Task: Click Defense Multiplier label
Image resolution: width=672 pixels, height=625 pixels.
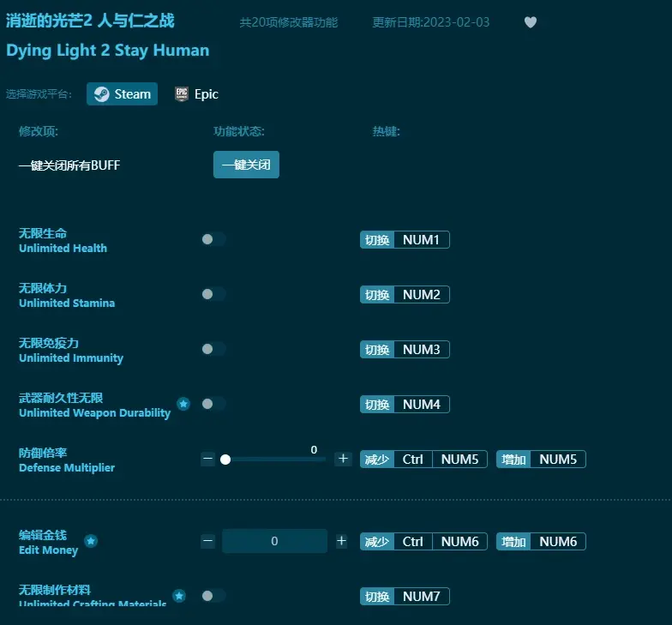Action: (67, 468)
